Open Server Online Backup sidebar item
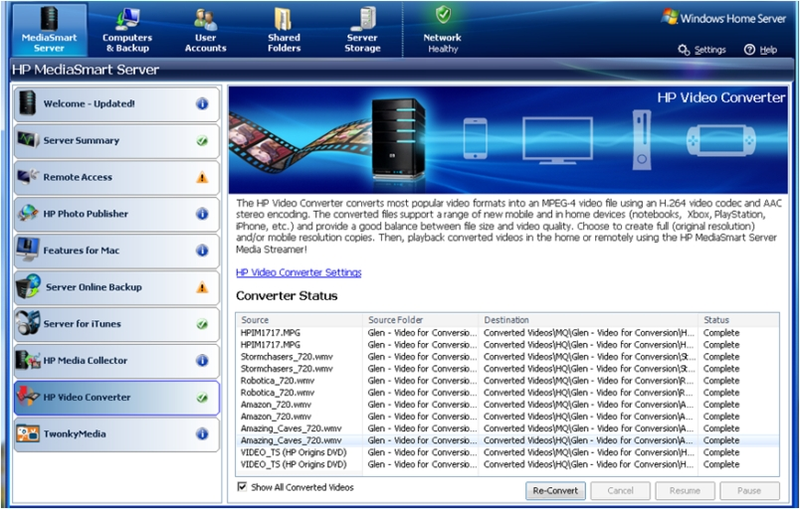 pos(117,288)
